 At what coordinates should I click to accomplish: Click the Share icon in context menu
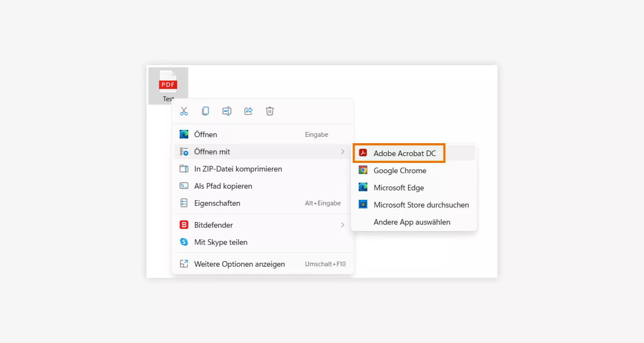coord(248,111)
